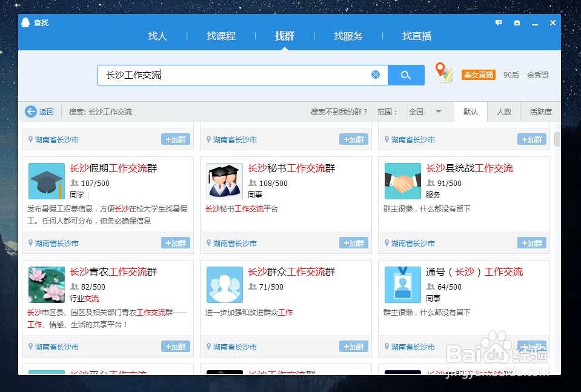Image resolution: width=581 pixels, height=392 pixels.
Task: Click location pin of 长沙青农工作交流群
Action: click(30, 347)
